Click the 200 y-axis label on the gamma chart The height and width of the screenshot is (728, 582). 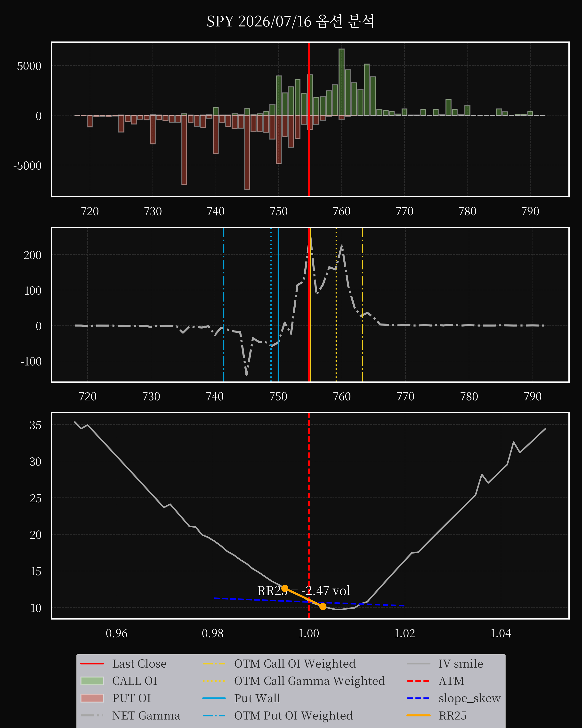tap(32, 255)
